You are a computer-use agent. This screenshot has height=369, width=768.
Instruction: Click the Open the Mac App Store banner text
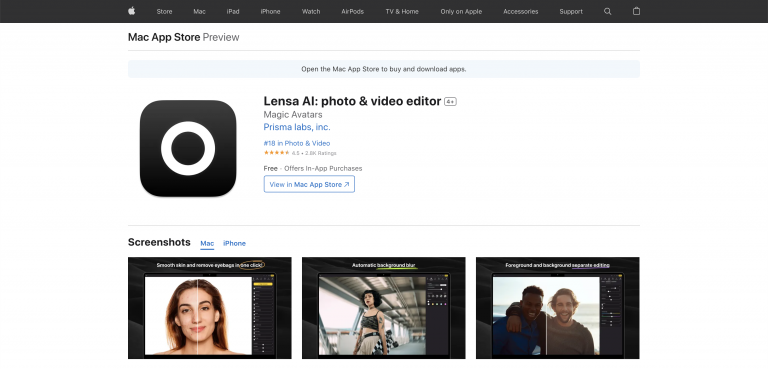[384, 69]
